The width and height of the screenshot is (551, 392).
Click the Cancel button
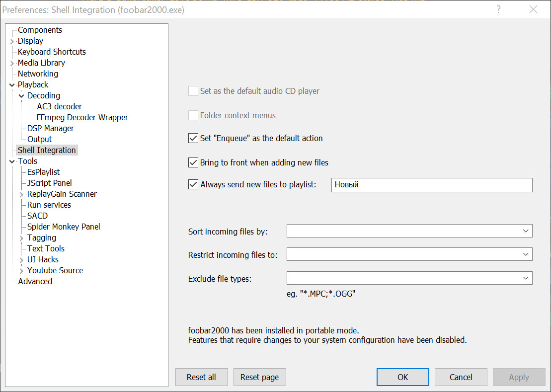point(461,377)
